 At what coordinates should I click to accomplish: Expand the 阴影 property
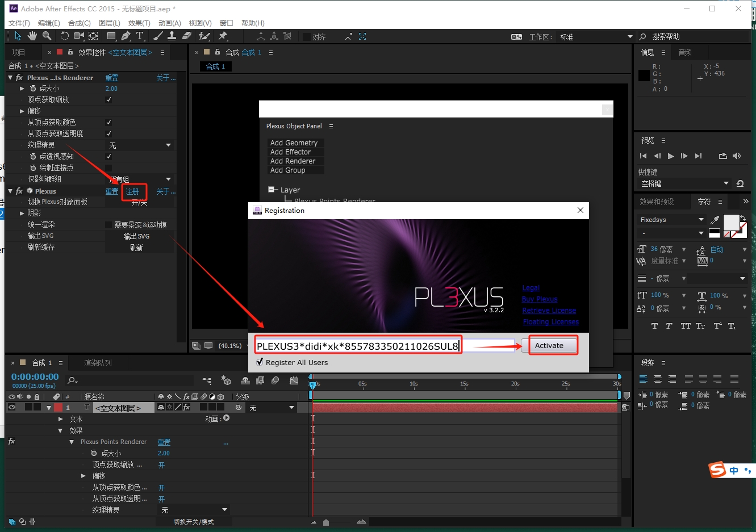[22, 213]
